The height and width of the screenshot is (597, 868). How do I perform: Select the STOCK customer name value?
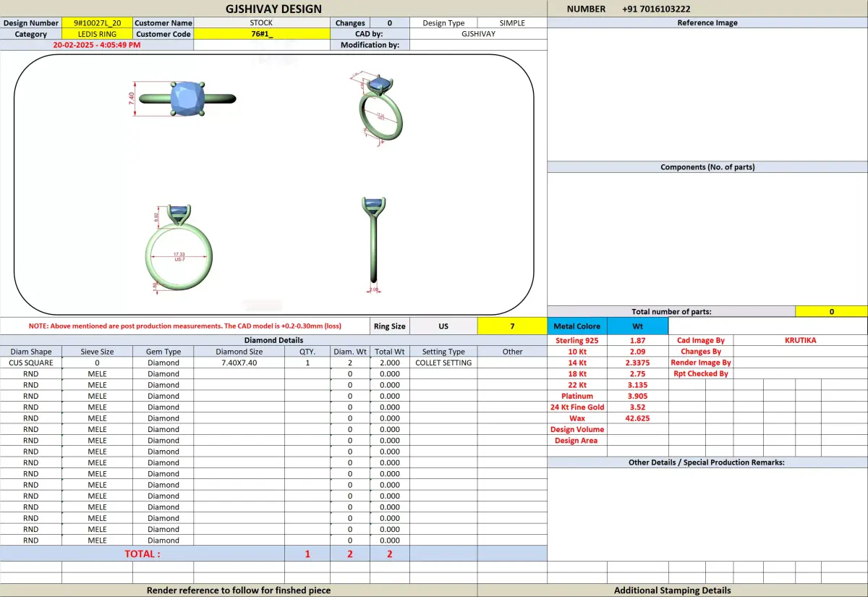(262, 23)
